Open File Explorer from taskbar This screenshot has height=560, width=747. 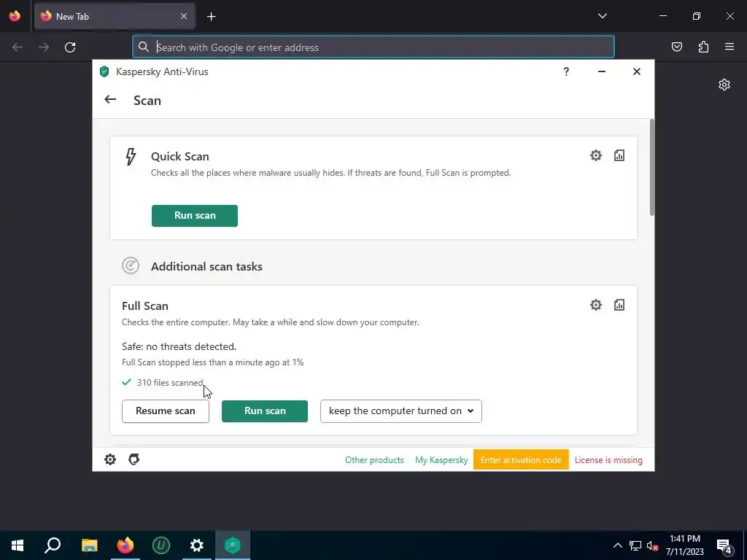[x=89, y=545]
